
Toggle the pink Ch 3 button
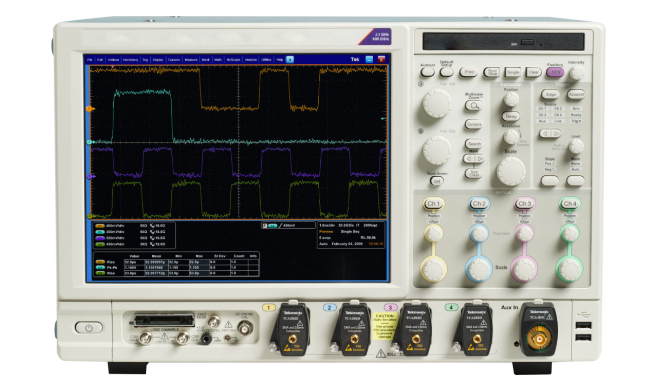[x=524, y=204]
